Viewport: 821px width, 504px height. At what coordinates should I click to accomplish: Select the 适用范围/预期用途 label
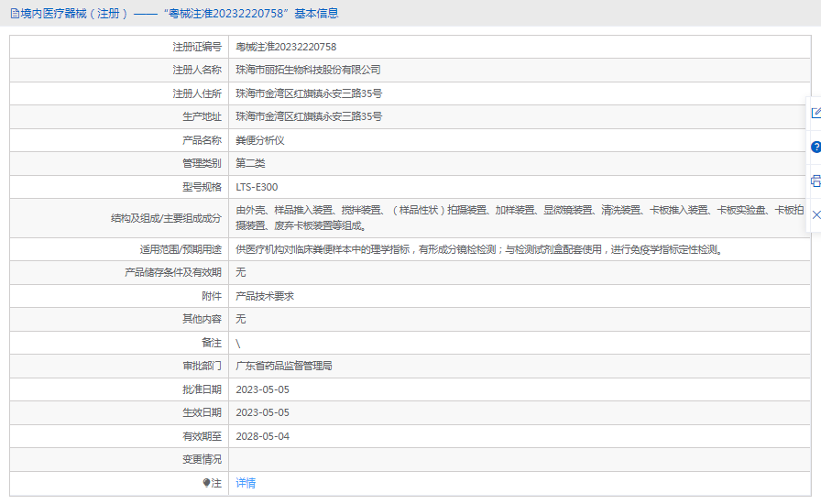pyautogui.click(x=181, y=249)
